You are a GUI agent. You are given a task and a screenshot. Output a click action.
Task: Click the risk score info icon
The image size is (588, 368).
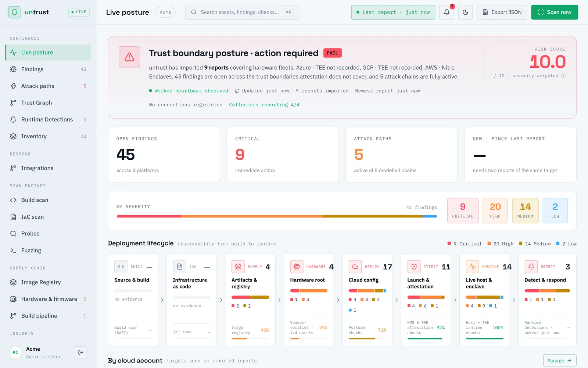(563, 76)
